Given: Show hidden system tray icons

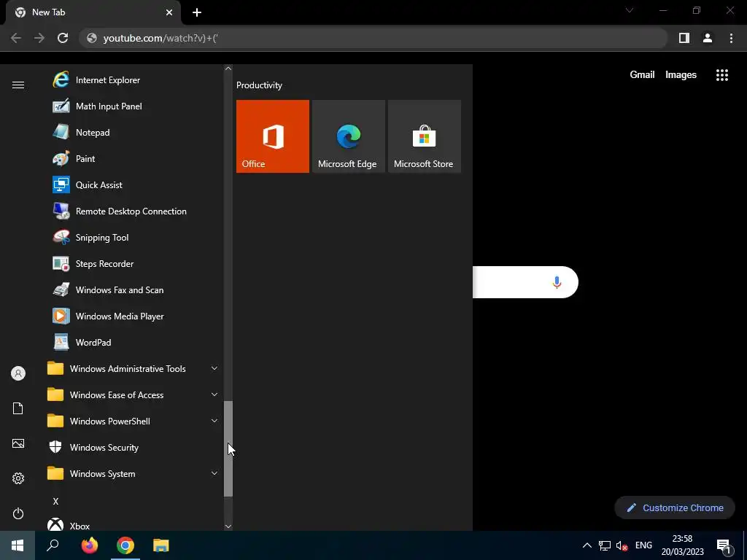Looking at the screenshot, I should pos(587,545).
